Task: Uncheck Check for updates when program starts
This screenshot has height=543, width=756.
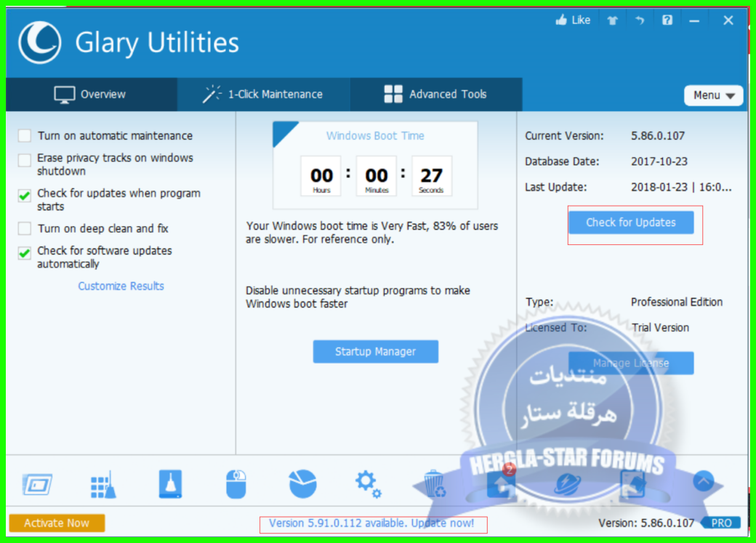Action: point(25,196)
